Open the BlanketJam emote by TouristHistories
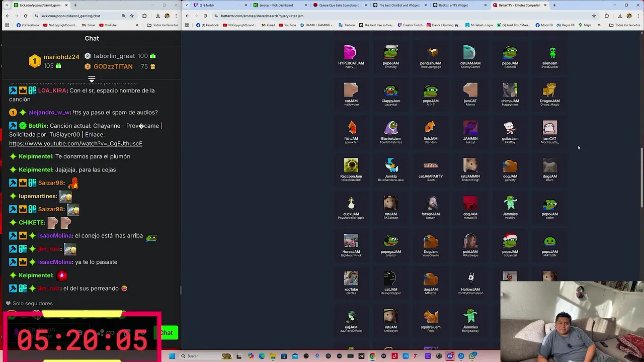This screenshot has width=644, height=362. click(x=391, y=132)
